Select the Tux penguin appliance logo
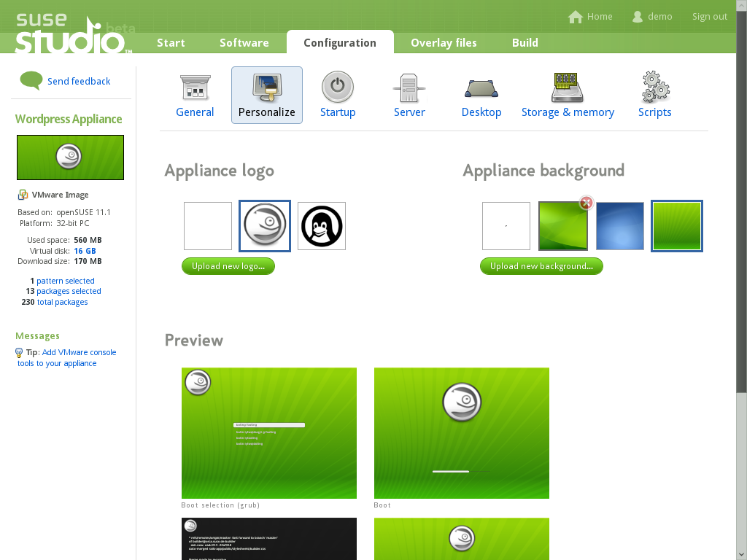This screenshot has width=747, height=560. click(x=322, y=226)
